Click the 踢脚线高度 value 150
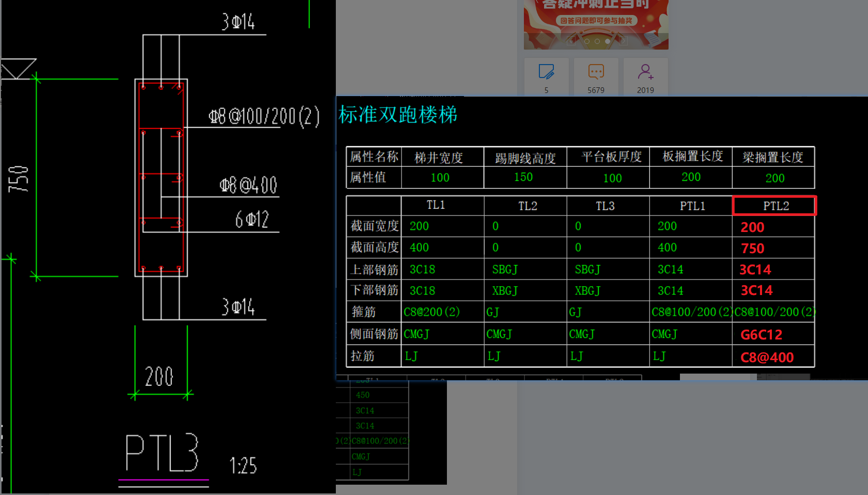Screen dimensions: 868x495 pyautogui.click(x=523, y=177)
